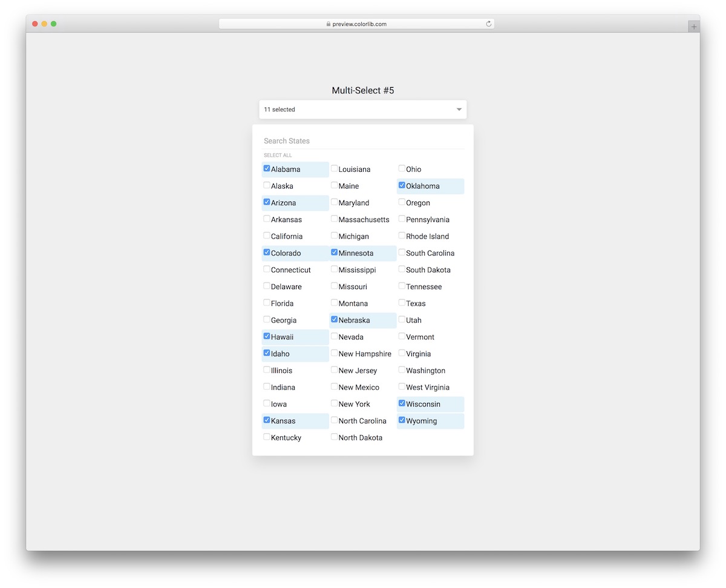Toggle the Wyoming checkbox

click(402, 420)
